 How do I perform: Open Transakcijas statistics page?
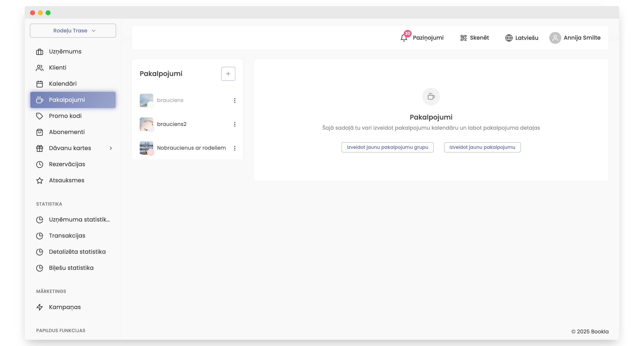(67, 236)
